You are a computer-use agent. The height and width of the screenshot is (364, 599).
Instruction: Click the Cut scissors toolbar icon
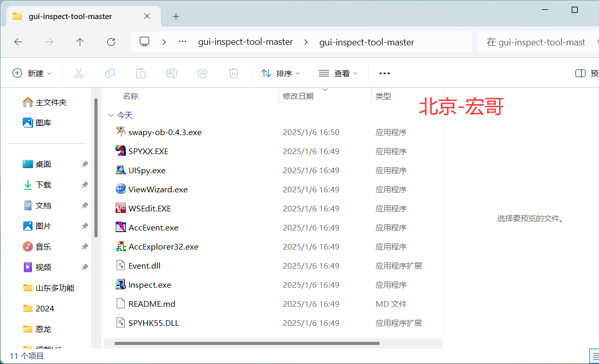[79, 73]
